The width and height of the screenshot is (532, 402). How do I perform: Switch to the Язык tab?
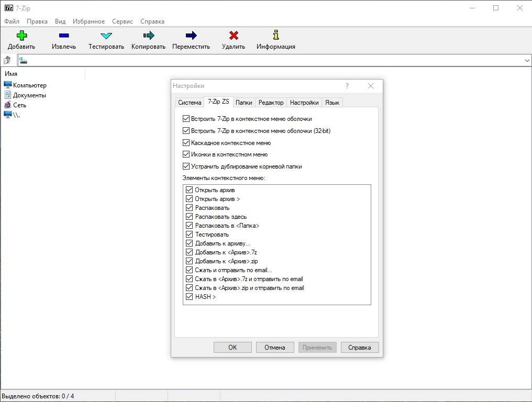pos(332,103)
